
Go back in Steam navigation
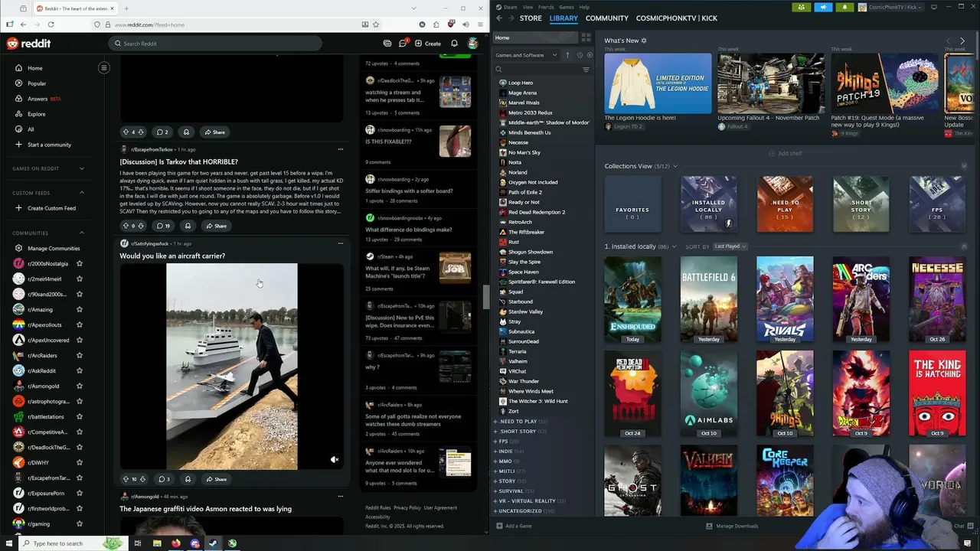click(499, 18)
